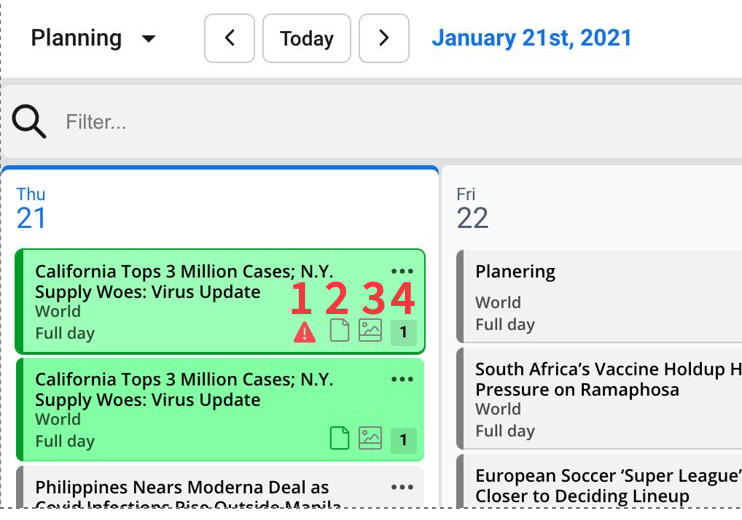Type in the Filter search field
The height and width of the screenshot is (520, 742).
300,122
